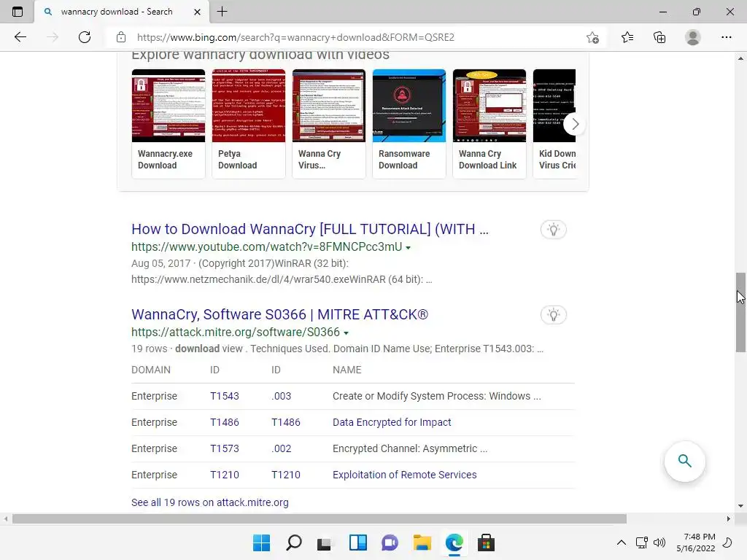
Task: Open .002 sub-technique link
Action: tap(281, 448)
